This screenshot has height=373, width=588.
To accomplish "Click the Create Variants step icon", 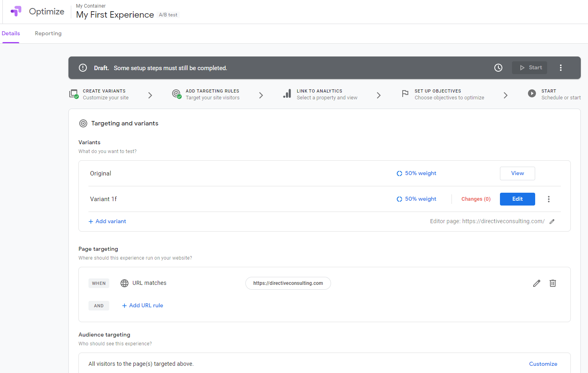I will 74,94.
